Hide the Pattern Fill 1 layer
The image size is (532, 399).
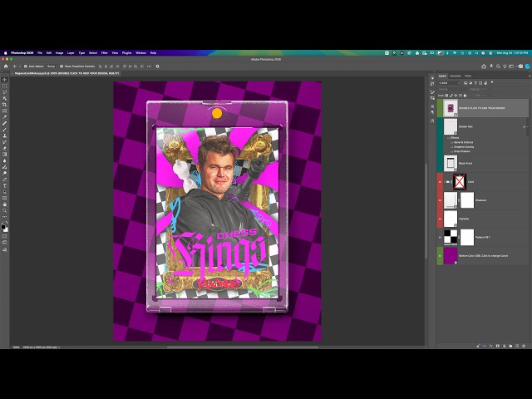click(440, 237)
